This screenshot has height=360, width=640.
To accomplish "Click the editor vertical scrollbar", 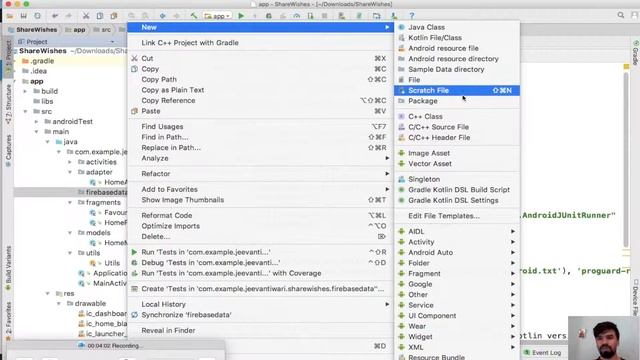I will [626, 161].
